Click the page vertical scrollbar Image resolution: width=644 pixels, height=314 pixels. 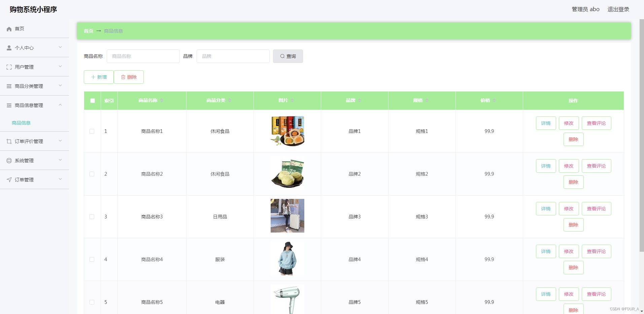[x=642, y=135]
